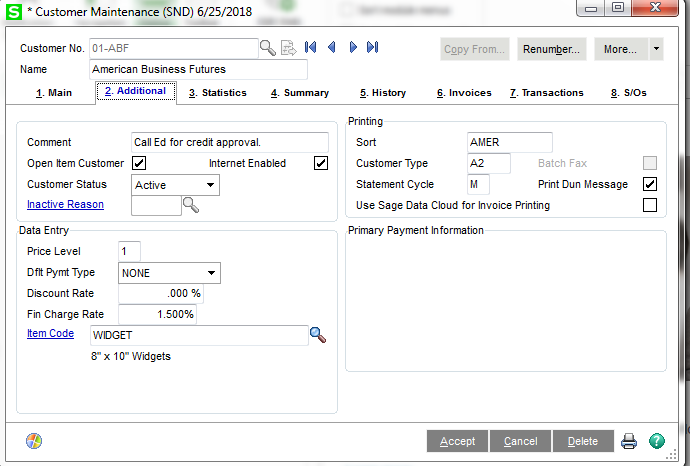Go to the next customer record
Image resolution: width=690 pixels, height=466 pixels.
[x=353, y=48]
